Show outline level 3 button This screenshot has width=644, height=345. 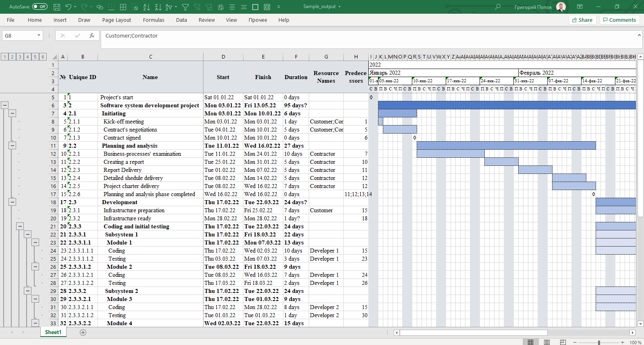pos(20,57)
